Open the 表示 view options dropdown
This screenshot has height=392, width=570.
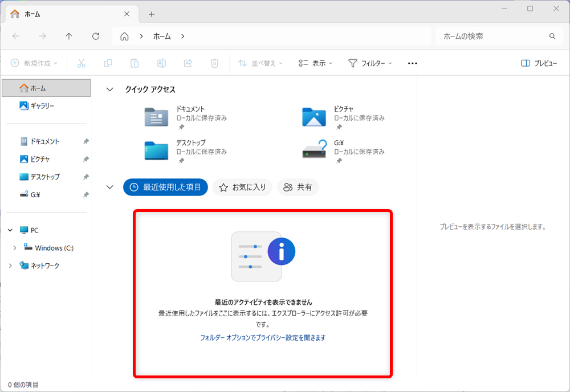click(x=315, y=63)
